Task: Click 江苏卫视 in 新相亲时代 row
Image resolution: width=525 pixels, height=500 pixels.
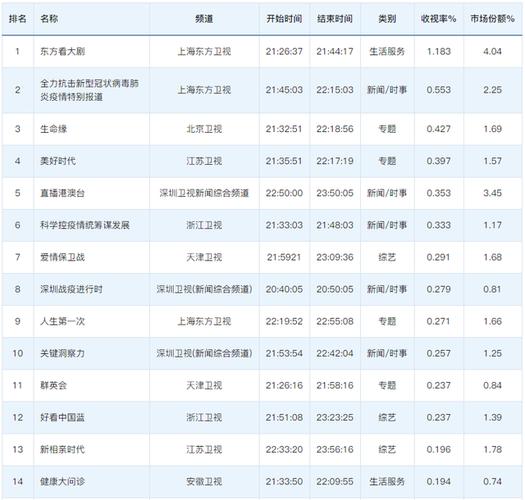Action: (x=204, y=449)
